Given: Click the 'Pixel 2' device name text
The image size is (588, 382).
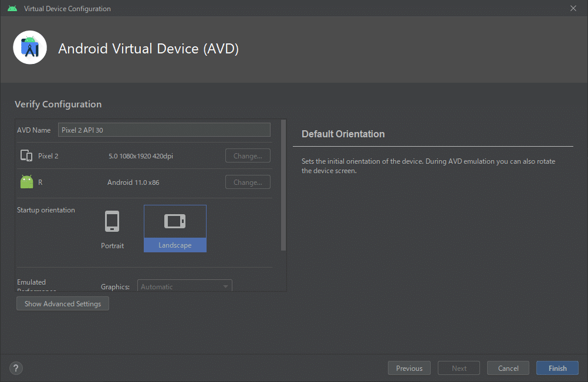Looking at the screenshot, I should click(48, 156).
